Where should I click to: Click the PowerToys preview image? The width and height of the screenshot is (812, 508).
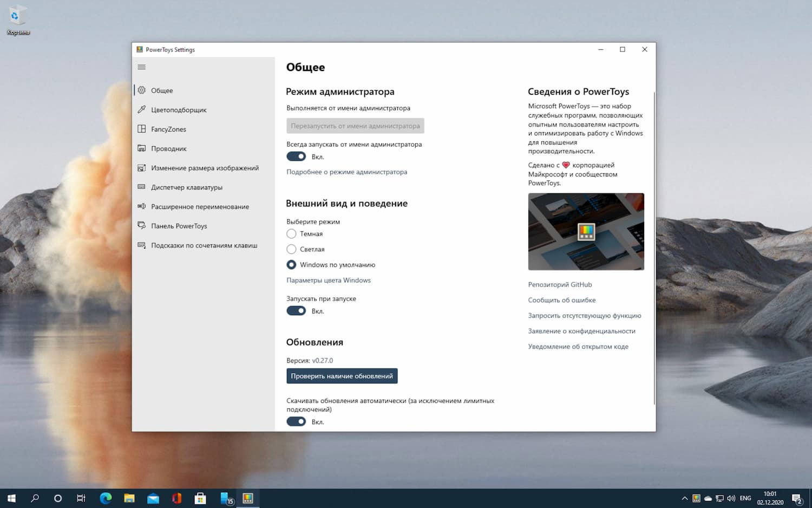point(586,231)
